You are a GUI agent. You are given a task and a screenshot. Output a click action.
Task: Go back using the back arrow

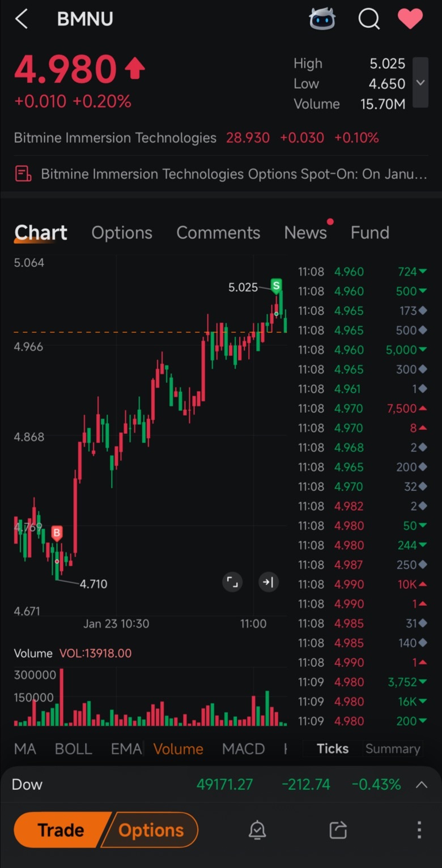pyautogui.click(x=22, y=19)
